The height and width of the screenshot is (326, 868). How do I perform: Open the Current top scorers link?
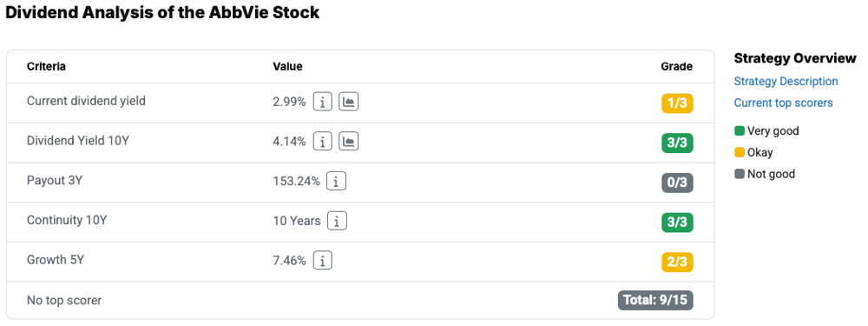point(783,103)
